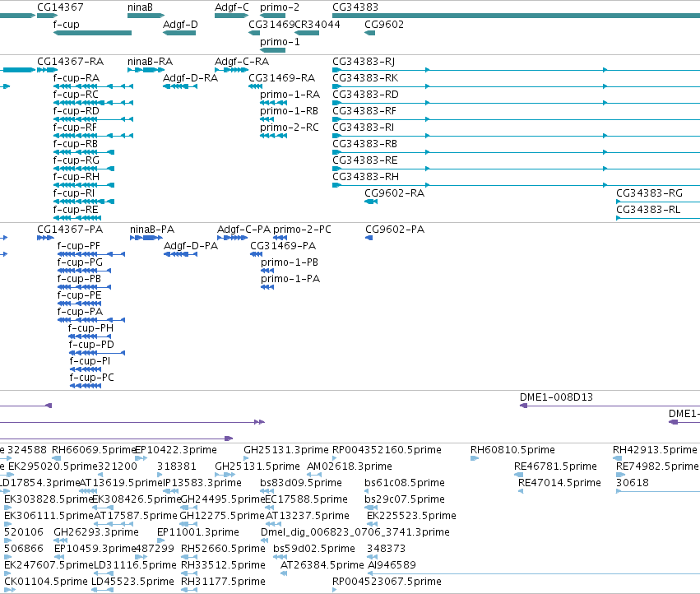700x594 pixels.
Task: Select transcript primo-2-RC
Action: click(290, 128)
